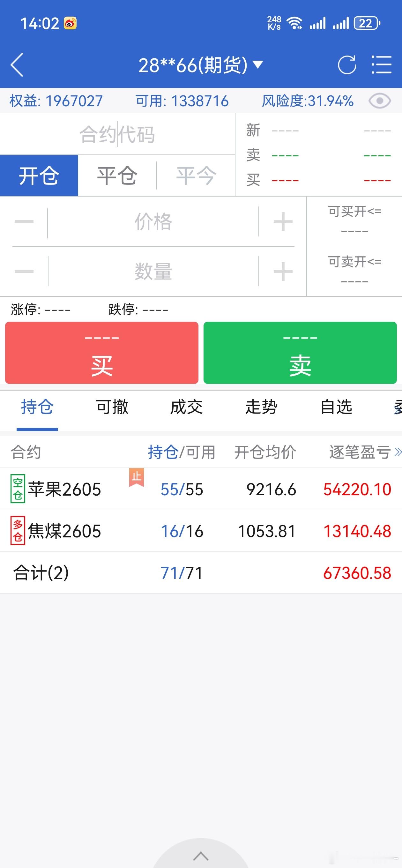The height and width of the screenshot is (868, 402).
Task: Tap the 合约代码 contract code field
Action: pyautogui.click(x=117, y=134)
